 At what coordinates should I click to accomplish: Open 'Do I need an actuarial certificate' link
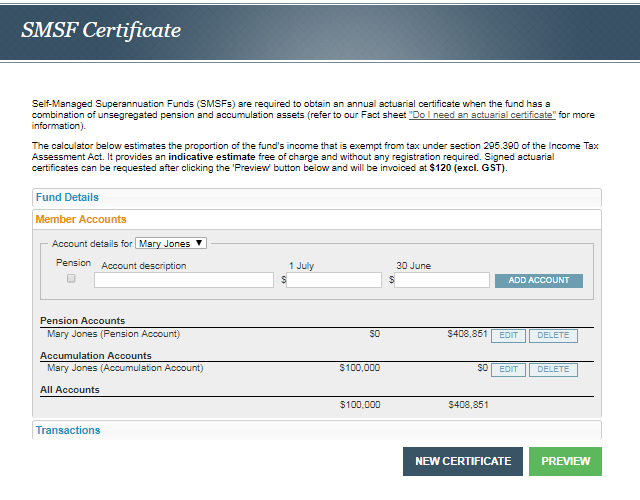click(x=482, y=116)
